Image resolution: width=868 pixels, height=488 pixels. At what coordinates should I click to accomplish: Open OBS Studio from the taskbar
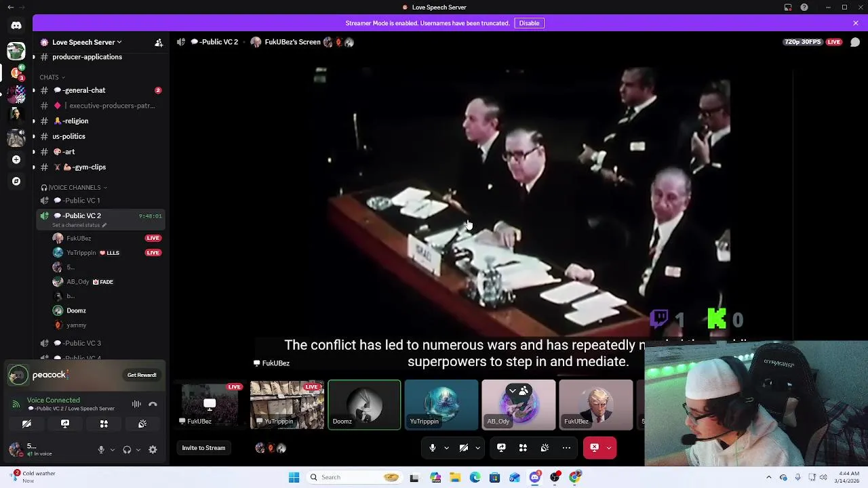tap(555, 477)
